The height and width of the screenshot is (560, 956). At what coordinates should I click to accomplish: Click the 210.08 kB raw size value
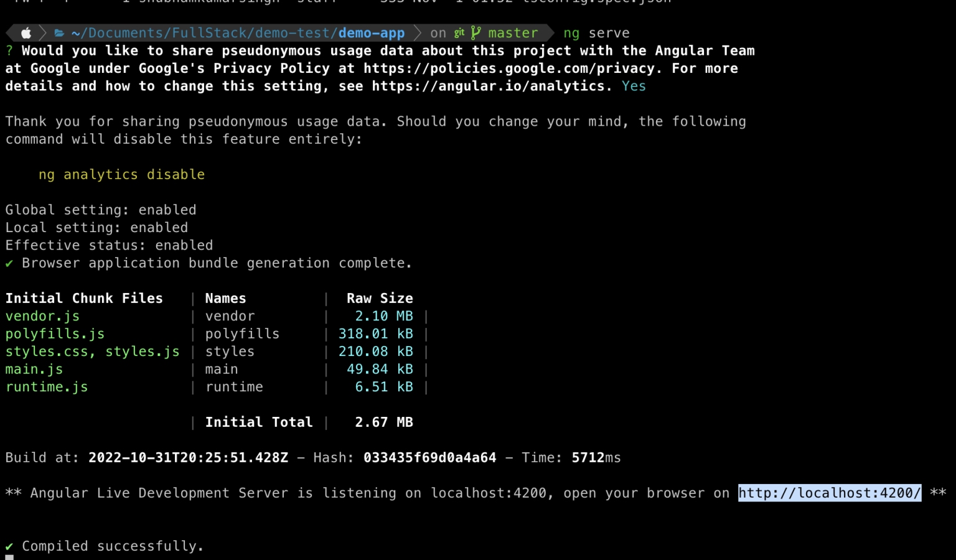tap(376, 352)
